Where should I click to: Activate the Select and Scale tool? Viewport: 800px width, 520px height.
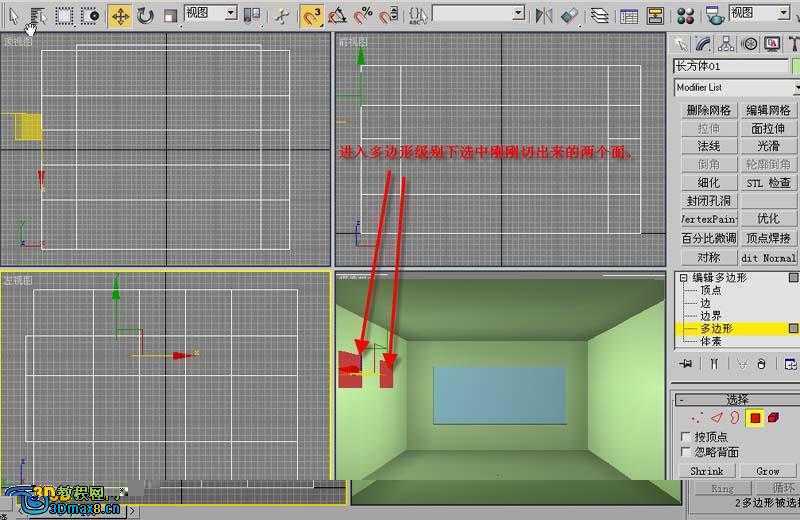pos(170,16)
